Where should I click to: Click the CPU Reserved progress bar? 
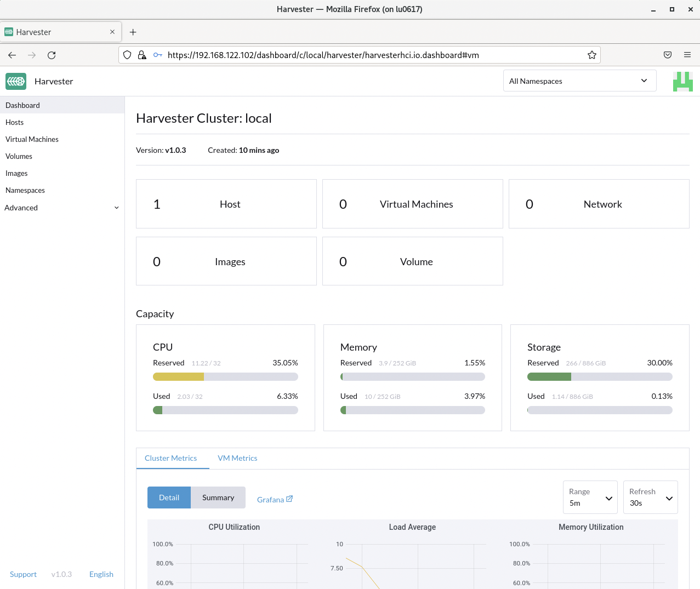[x=225, y=376]
